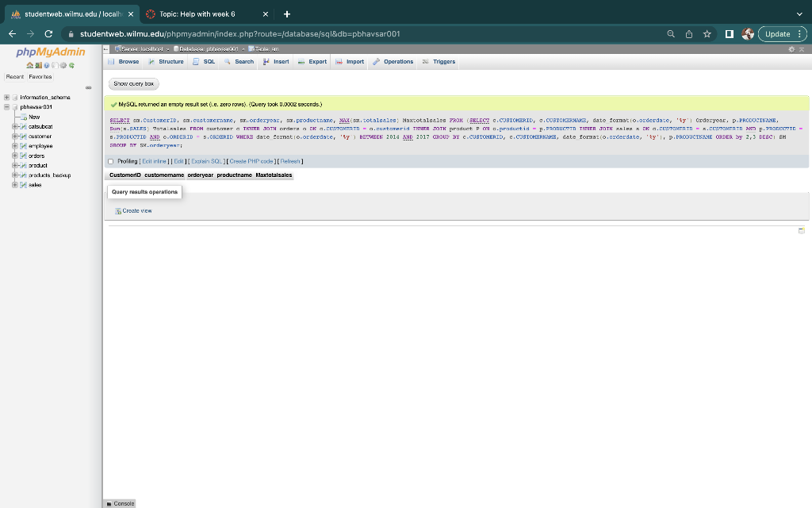Reload the navigation panel green icon
The height and width of the screenshot is (508, 812).
coord(71,65)
